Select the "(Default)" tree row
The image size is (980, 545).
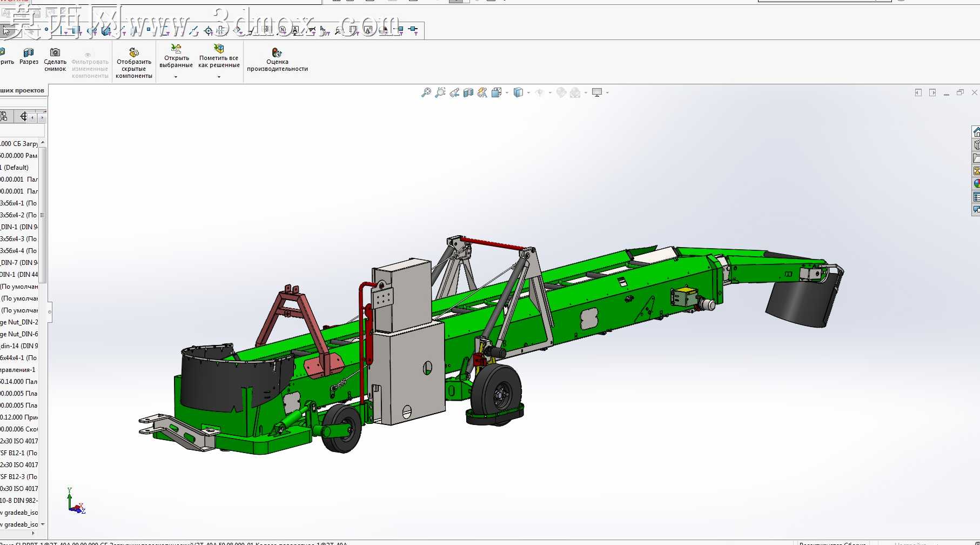point(19,168)
